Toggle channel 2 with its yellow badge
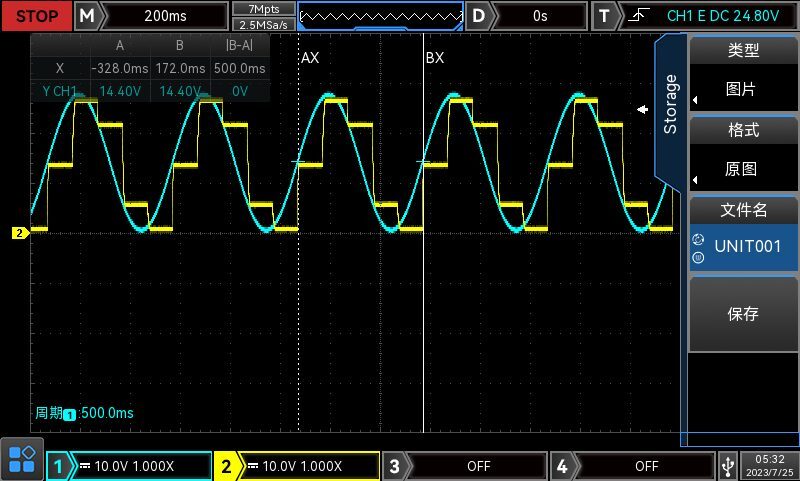Screen dimensions: 800x481 pyautogui.click(x=226, y=466)
